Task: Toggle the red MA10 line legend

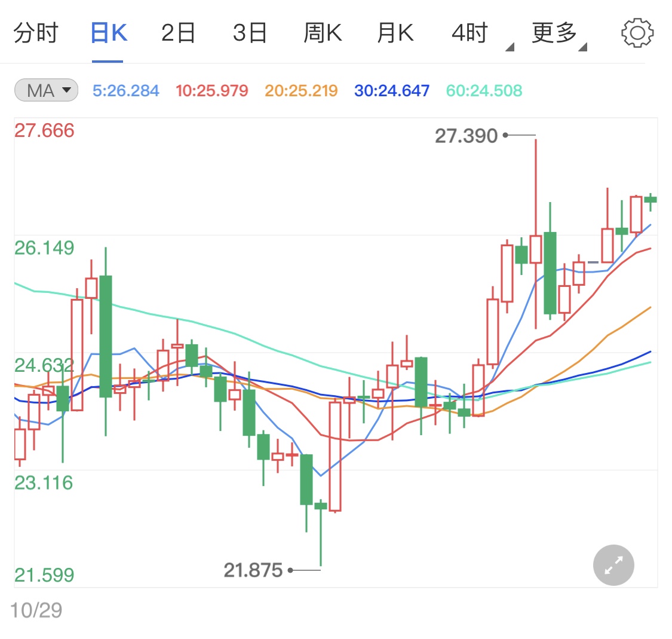Action: coord(211,90)
